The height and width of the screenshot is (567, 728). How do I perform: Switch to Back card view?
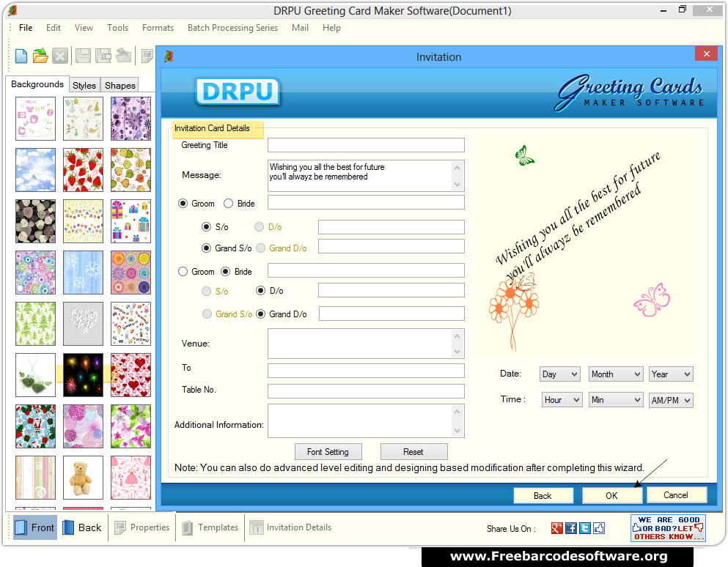(82, 527)
